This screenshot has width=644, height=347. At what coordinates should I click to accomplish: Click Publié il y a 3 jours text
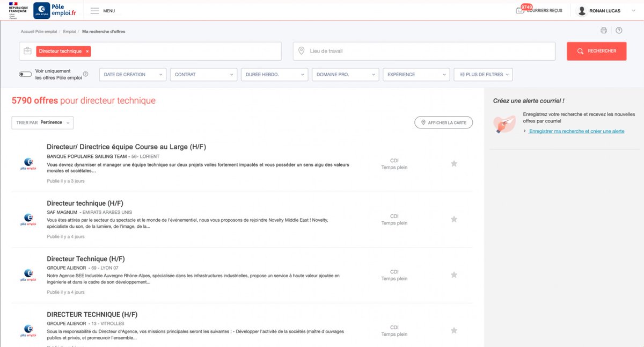[x=65, y=181]
